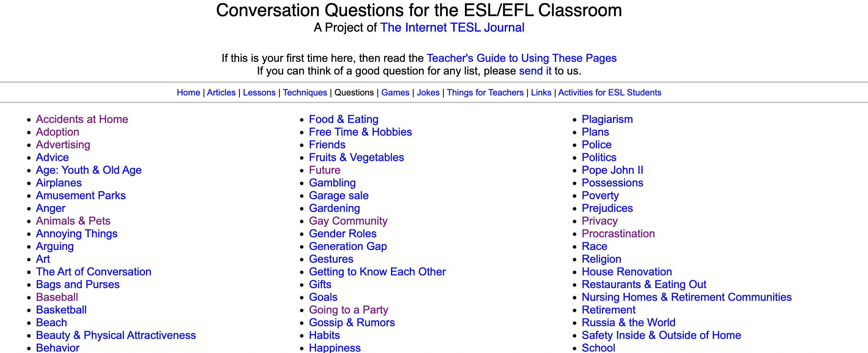The image size is (868, 353).
Task: Open Activities for ESL Students link
Action: pyautogui.click(x=610, y=92)
